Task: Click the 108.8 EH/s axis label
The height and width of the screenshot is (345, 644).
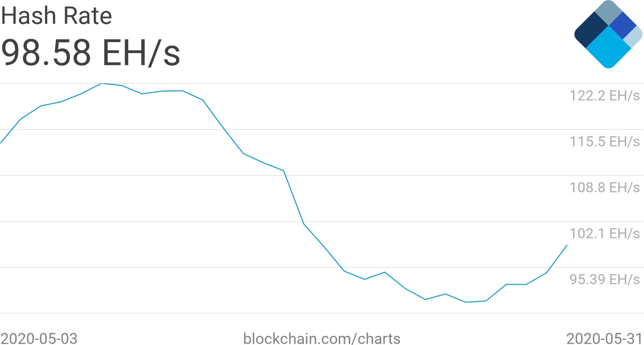Action: [604, 188]
